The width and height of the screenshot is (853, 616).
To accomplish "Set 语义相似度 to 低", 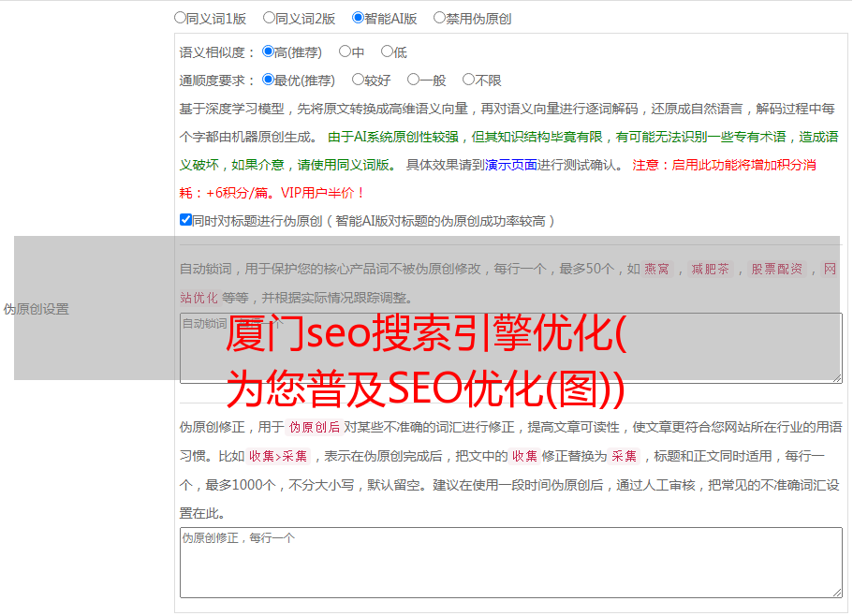I will pyautogui.click(x=387, y=51).
